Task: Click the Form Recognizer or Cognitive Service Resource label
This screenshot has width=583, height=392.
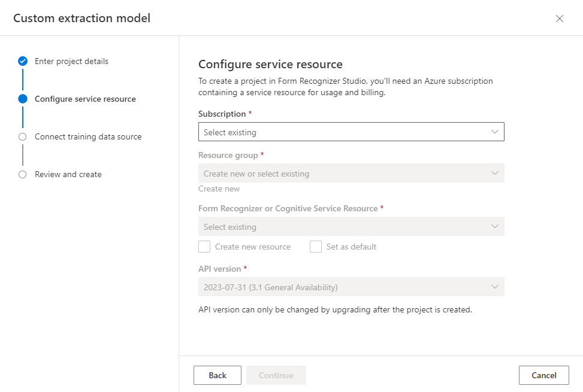Action: pos(288,209)
